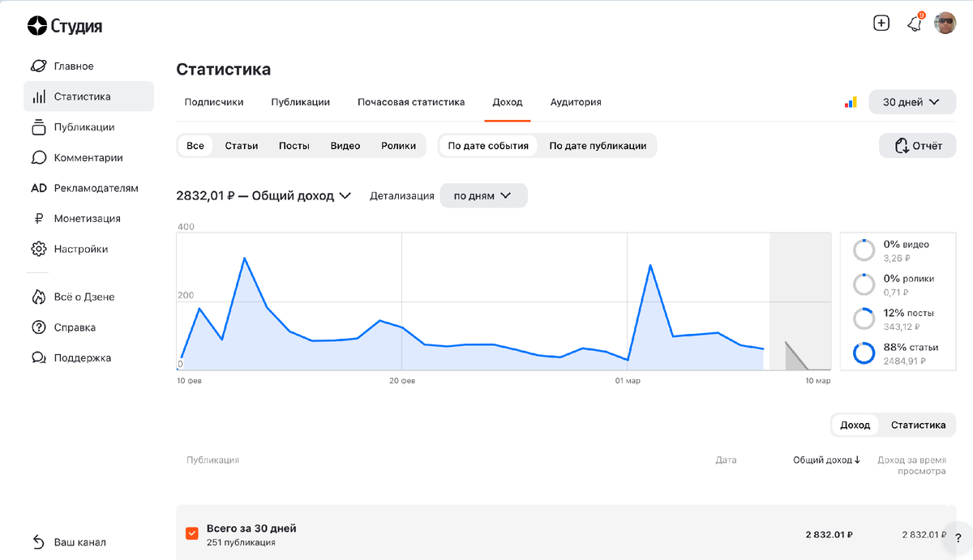
Task: Click the Главное planet icon in sidebar
Action: coord(38,66)
